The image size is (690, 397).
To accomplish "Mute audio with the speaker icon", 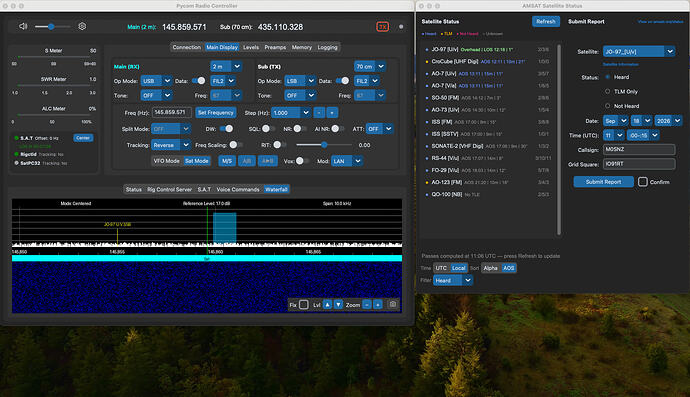I will tap(23, 26).
